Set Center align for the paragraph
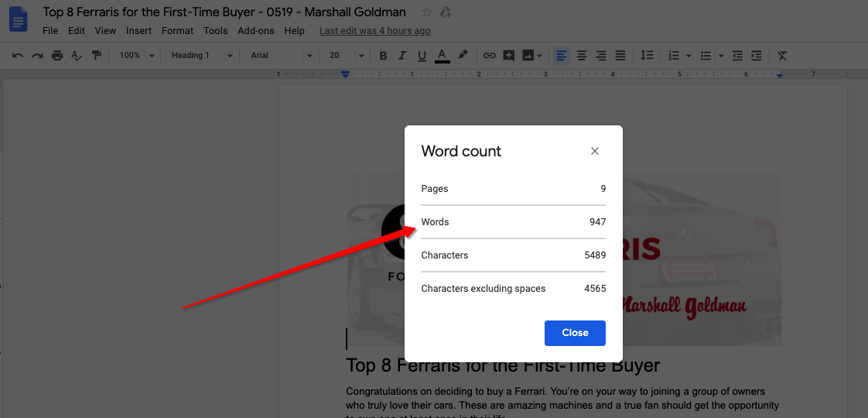Screen dimensions: 868x418 581,56
